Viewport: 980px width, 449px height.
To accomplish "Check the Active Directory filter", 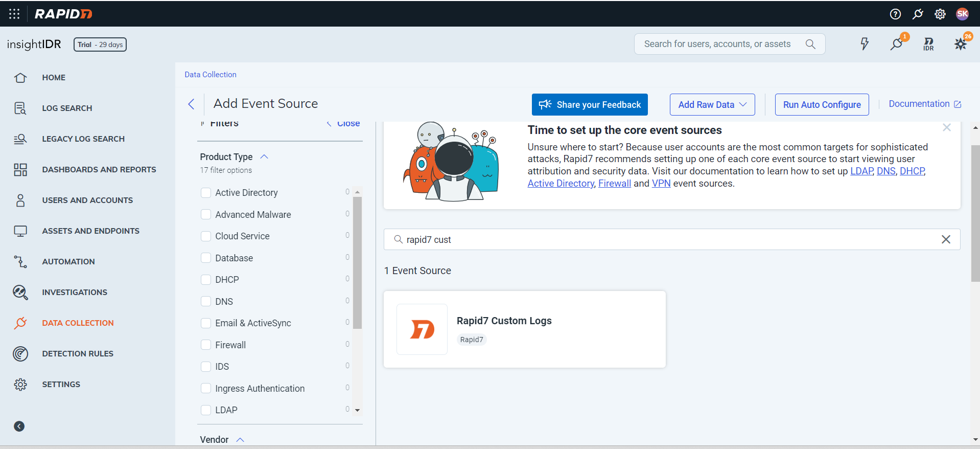I will (206, 193).
